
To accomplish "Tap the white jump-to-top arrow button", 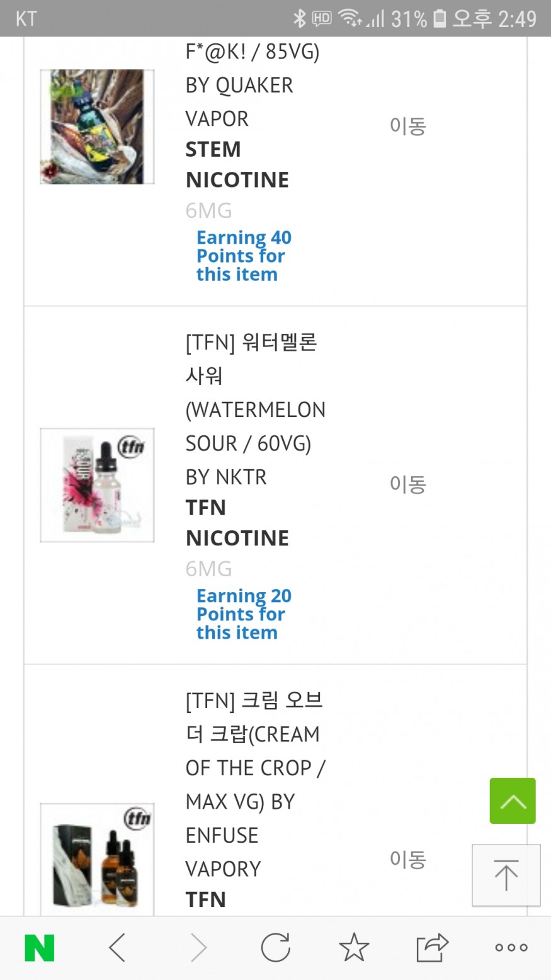I will click(x=506, y=875).
